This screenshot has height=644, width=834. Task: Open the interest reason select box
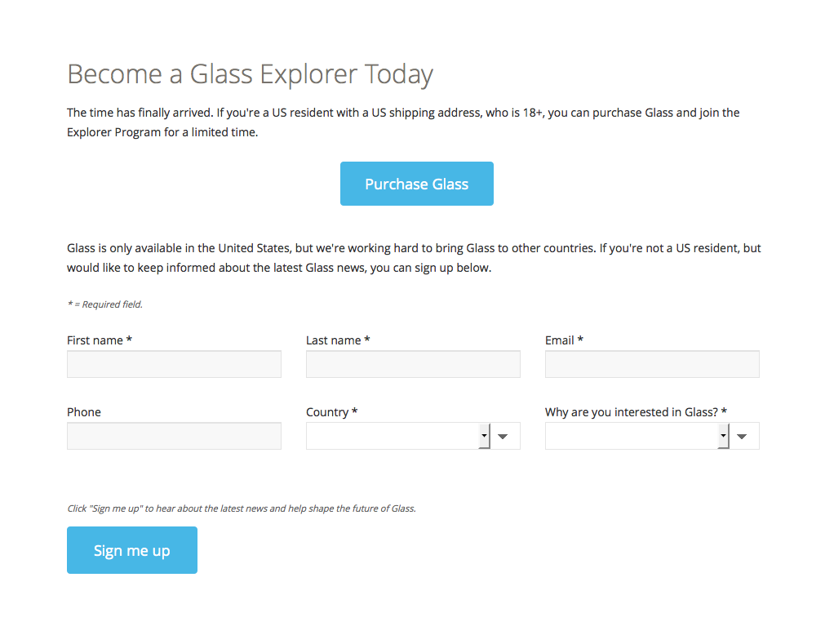click(x=632, y=436)
